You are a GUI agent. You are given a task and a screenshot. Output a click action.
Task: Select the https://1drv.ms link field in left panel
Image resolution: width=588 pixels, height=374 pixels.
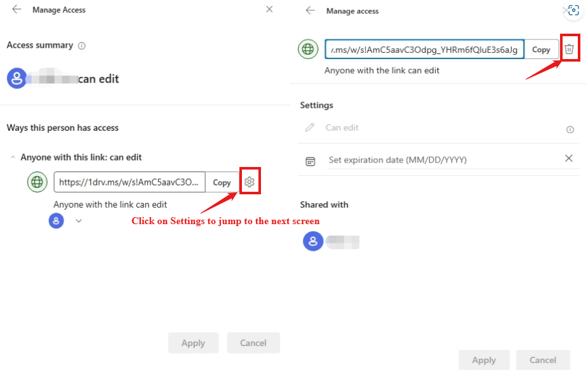click(130, 182)
